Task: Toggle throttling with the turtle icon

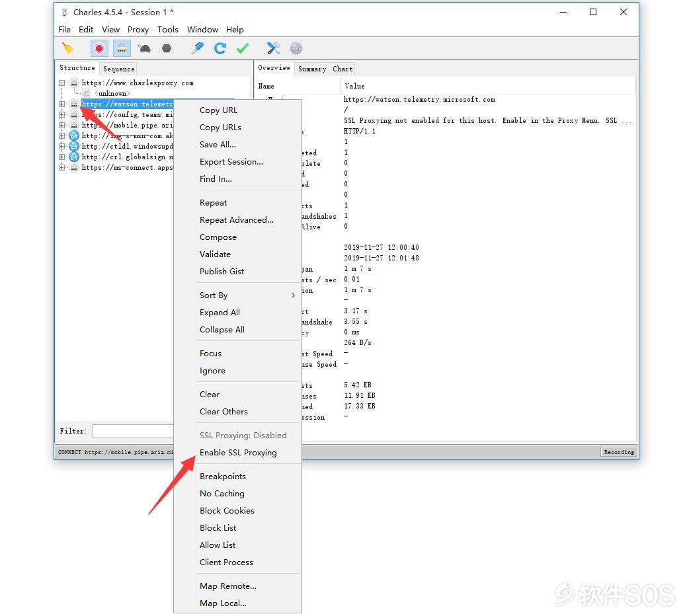Action: coord(144,48)
